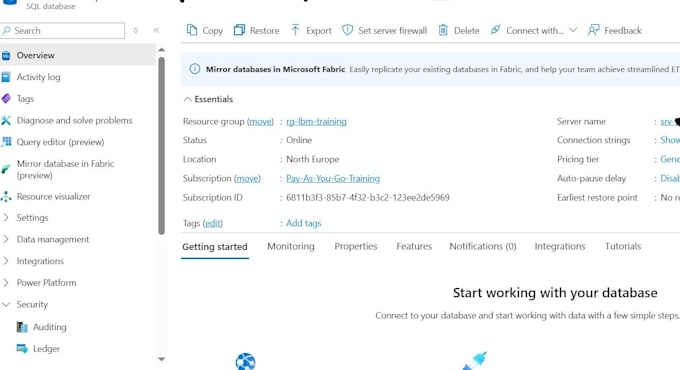
Task: Click the edit link beside Tags
Action: click(x=212, y=223)
